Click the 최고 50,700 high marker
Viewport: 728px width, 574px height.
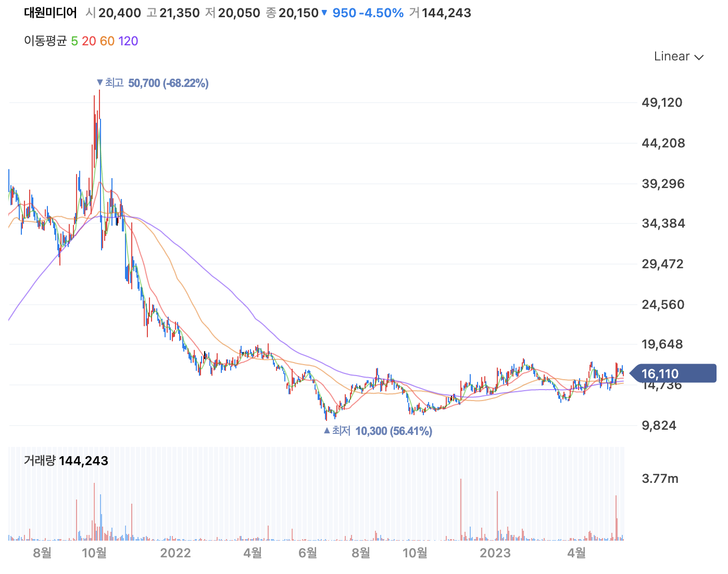pos(153,83)
